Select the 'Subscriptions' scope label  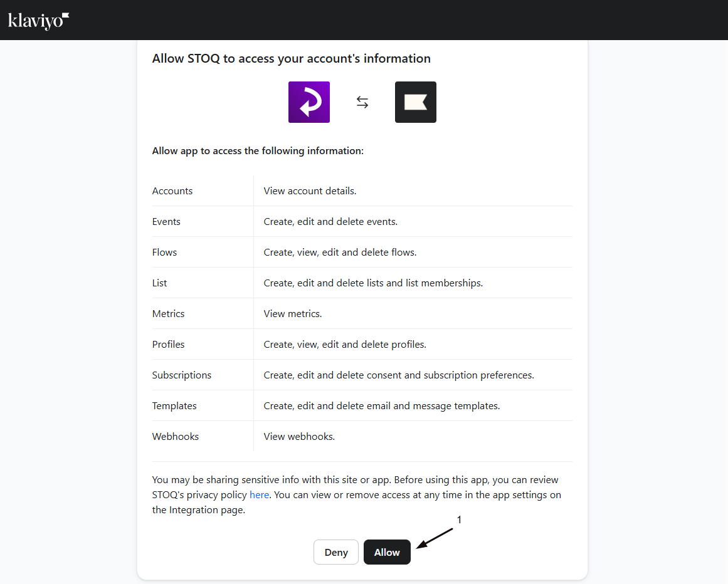(x=182, y=375)
